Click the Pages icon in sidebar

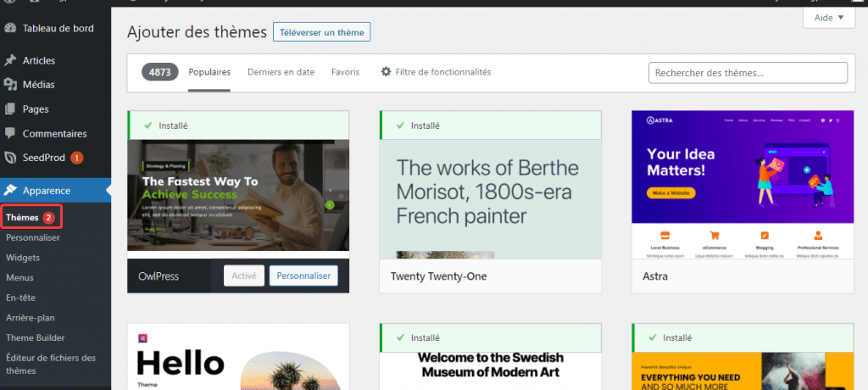(x=10, y=109)
